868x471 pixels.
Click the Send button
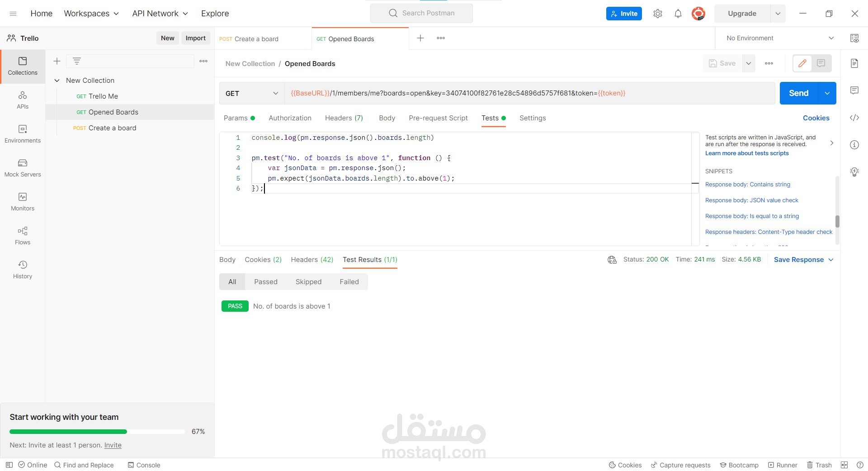tap(799, 93)
